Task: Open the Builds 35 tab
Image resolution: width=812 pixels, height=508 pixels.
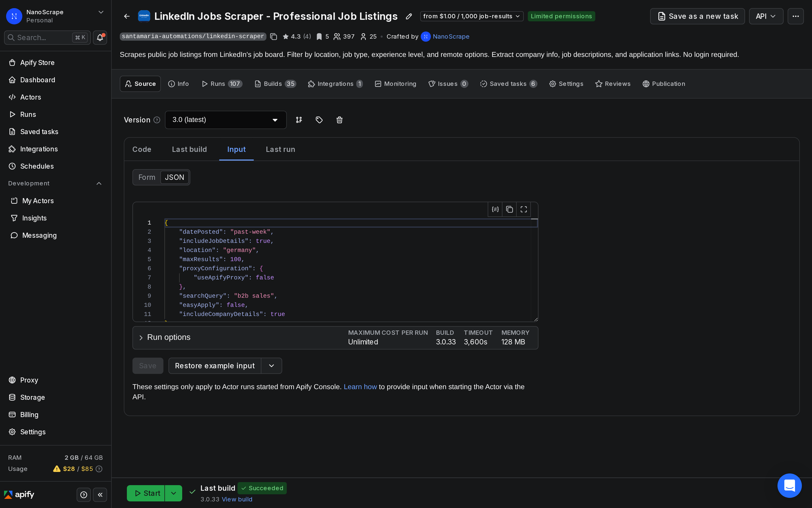Action: (275, 84)
